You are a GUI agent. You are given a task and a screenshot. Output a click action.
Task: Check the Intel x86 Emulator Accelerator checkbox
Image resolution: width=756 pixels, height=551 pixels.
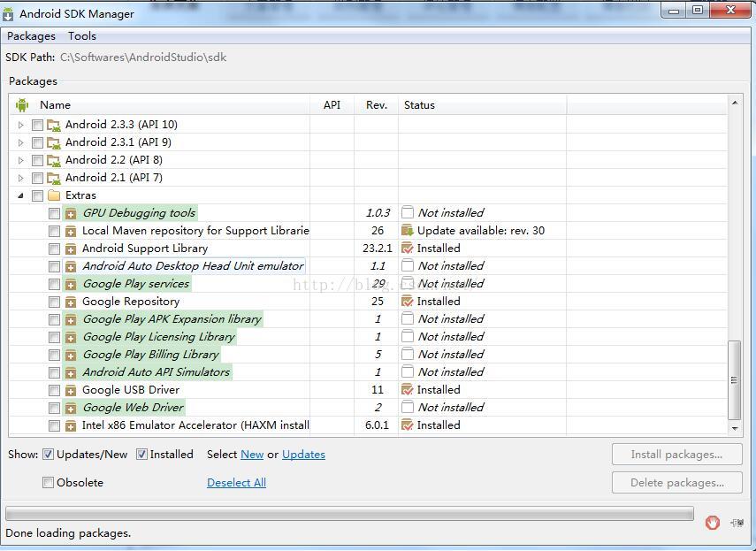[54, 425]
